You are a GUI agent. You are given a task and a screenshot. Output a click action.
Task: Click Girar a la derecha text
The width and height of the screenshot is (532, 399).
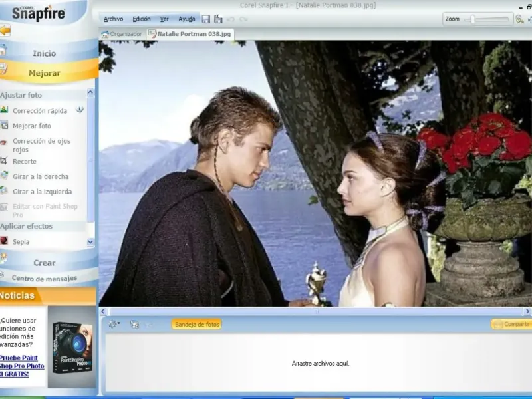(41, 176)
